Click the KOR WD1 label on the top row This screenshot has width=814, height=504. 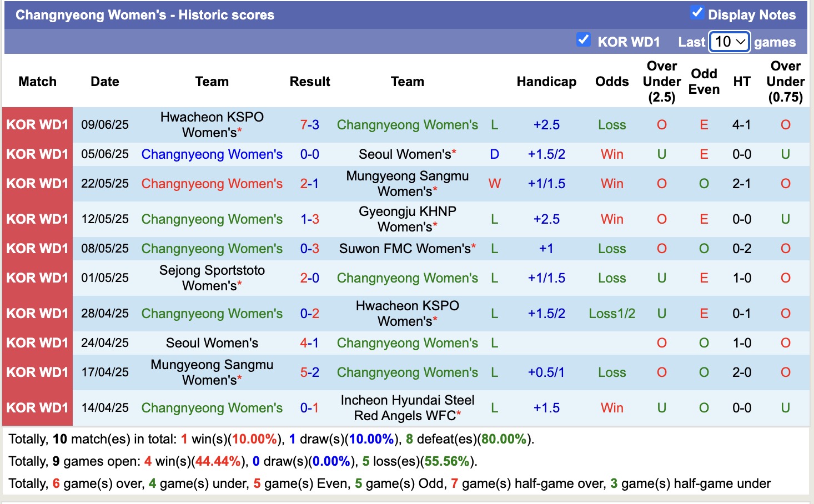[x=37, y=124]
